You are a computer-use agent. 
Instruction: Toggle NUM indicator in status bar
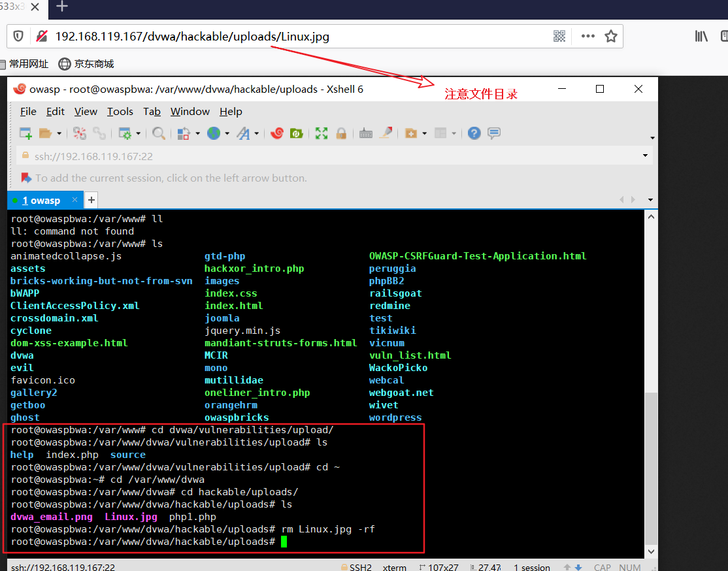coord(629,567)
